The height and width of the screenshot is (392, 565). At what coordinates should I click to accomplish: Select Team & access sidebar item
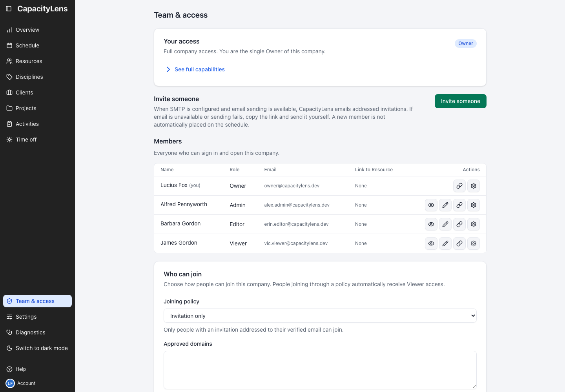(x=37, y=301)
